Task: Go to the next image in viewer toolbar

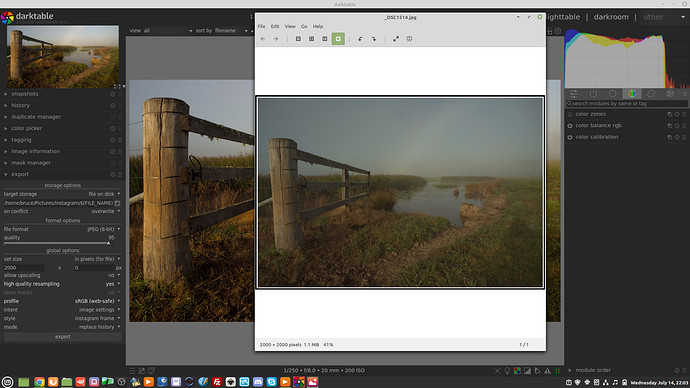Action: pyautogui.click(x=276, y=39)
